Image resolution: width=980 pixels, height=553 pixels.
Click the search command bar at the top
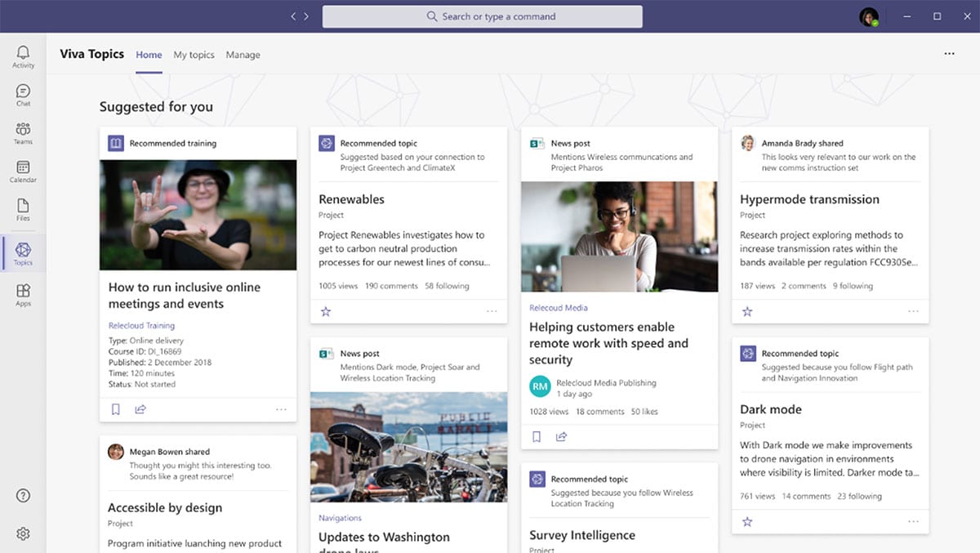click(x=483, y=16)
